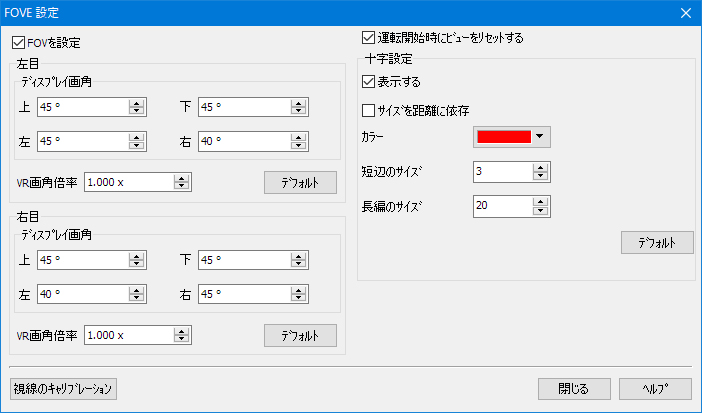Disable the 表示する crosshair checkbox

coord(368,82)
